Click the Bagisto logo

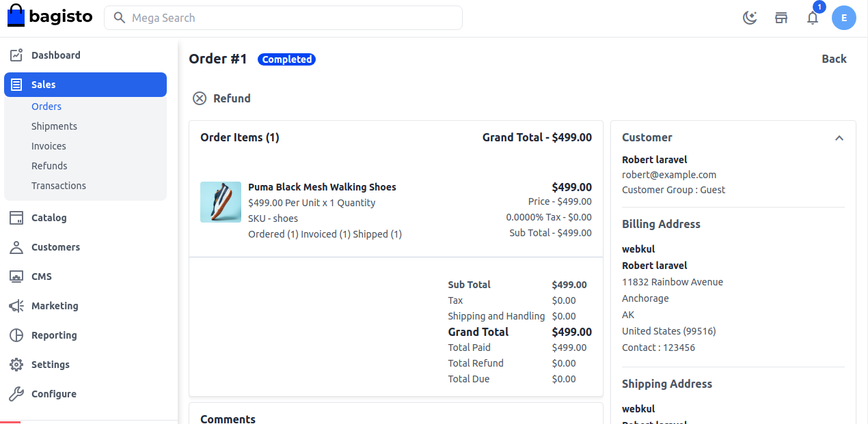tap(50, 17)
